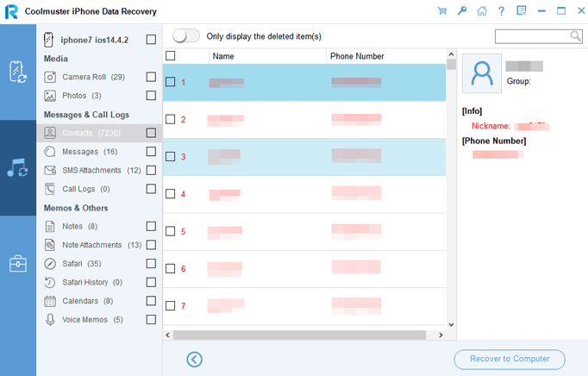
Task: Open help question mark icon
Action: click(x=502, y=10)
